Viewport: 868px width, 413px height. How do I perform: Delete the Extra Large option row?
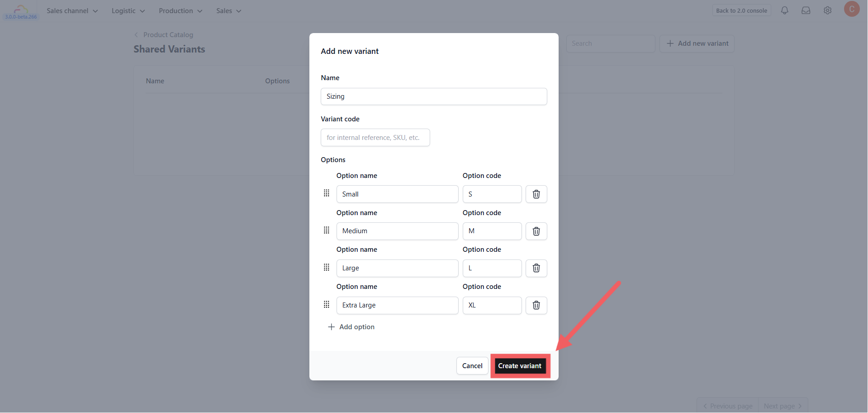pos(536,305)
